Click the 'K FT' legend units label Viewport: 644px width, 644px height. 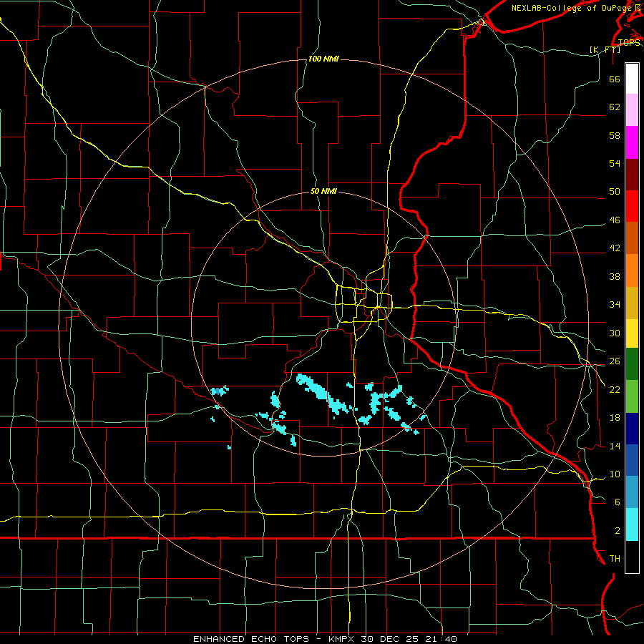(605, 49)
